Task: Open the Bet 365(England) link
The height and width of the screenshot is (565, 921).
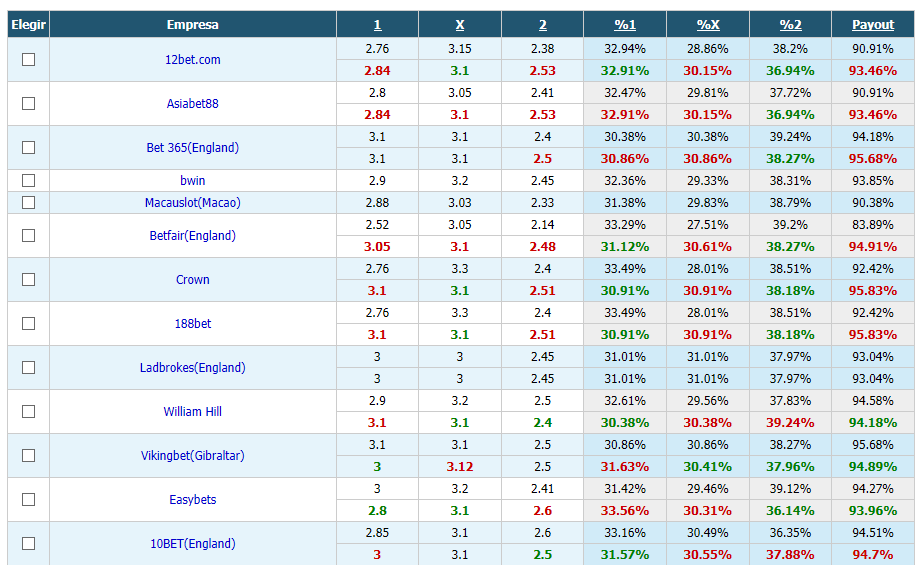Action: click(x=193, y=147)
